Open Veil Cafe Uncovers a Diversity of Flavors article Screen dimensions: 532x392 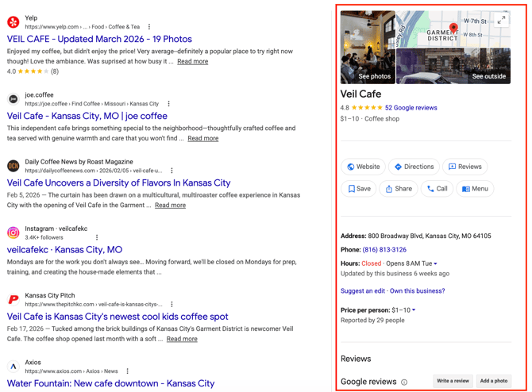119,183
